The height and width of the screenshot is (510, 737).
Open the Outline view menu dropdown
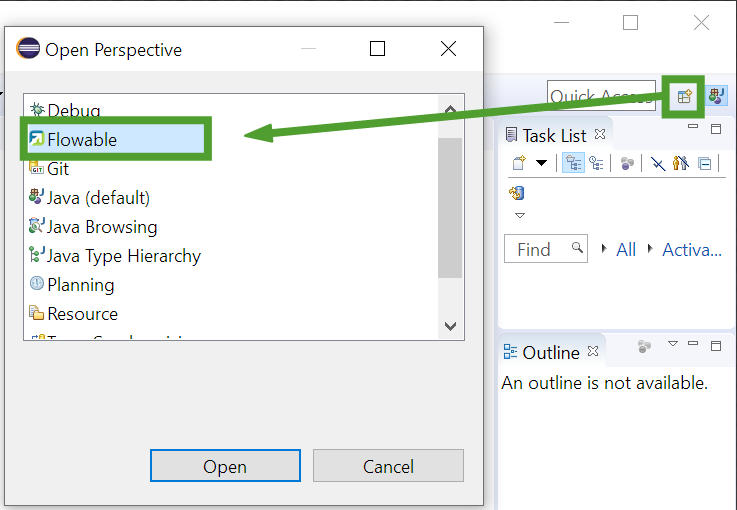point(673,344)
